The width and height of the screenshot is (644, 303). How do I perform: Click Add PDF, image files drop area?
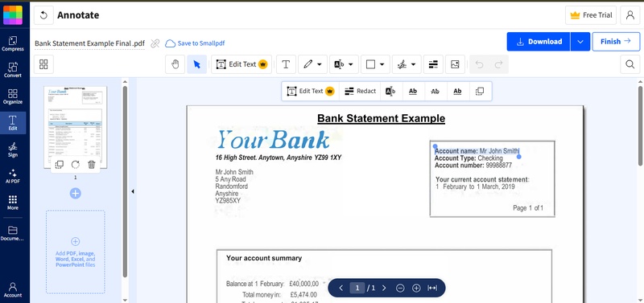pyautogui.click(x=75, y=252)
